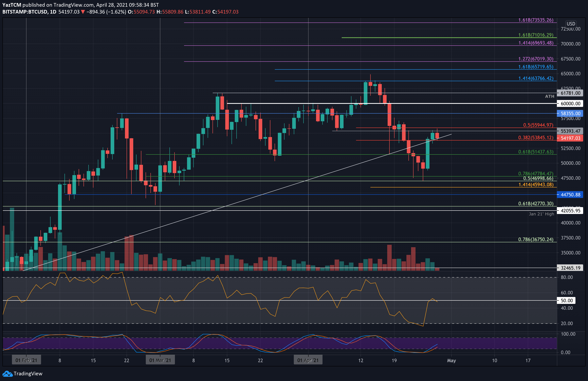Click the 1.272(67019.30) Fibonacci label
Image resolution: width=588 pixels, height=381 pixels.
coord(536,59)
